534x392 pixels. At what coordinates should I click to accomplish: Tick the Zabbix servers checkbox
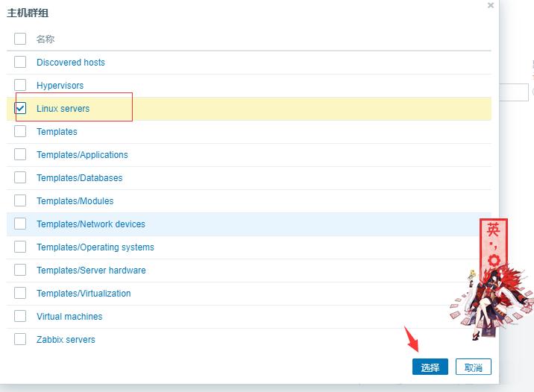click(20, 339)
